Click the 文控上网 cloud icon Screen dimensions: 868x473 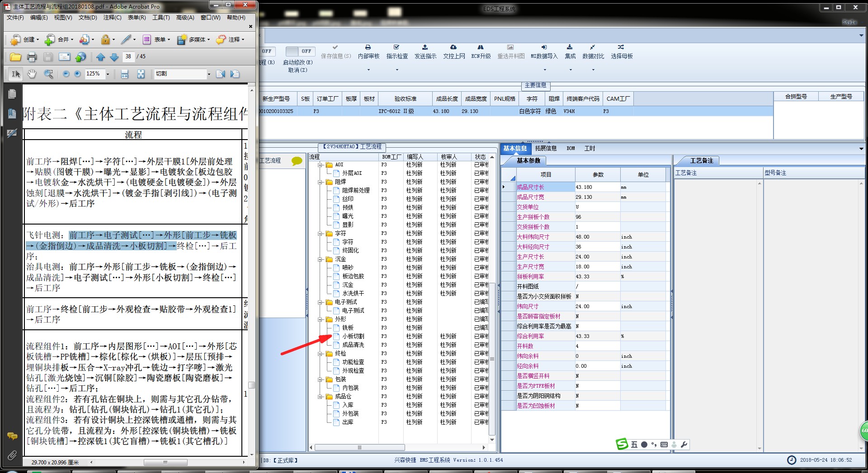pos(453,47)
